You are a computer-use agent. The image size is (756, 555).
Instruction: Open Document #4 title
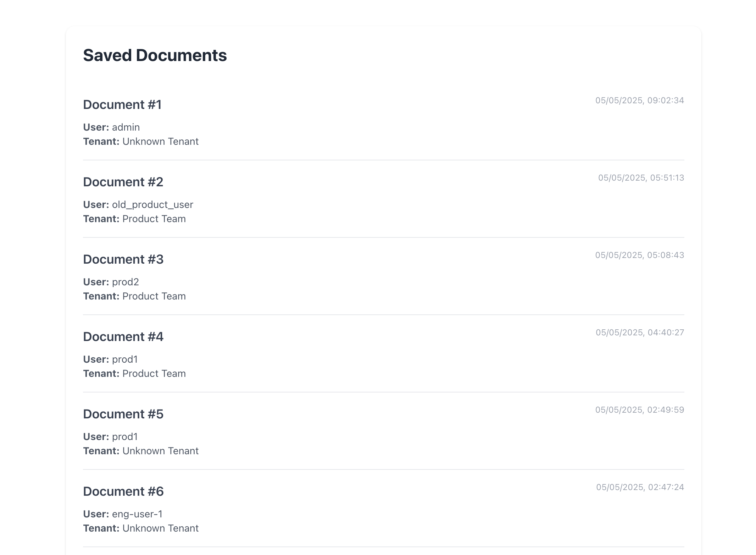pyautogui.click(x=123, y=337)
